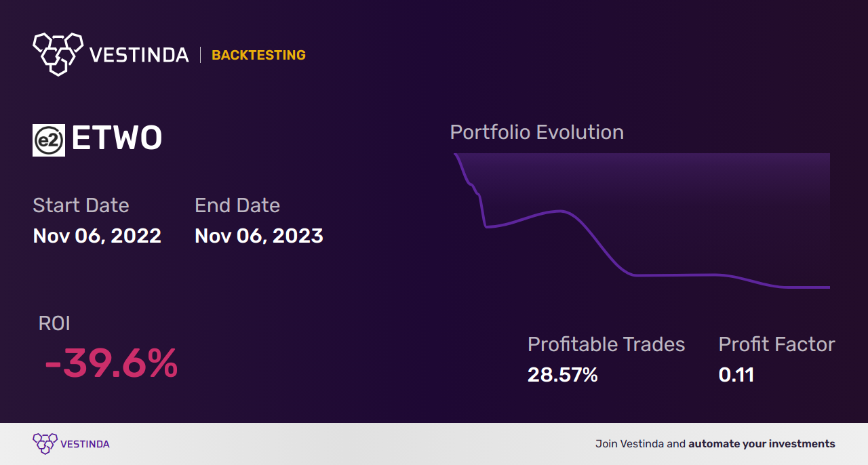Image resolution: width=868 pixels, height=465 pixels.
Task: Click the VESTINDA brand name in the header
Action: point(139,55)
